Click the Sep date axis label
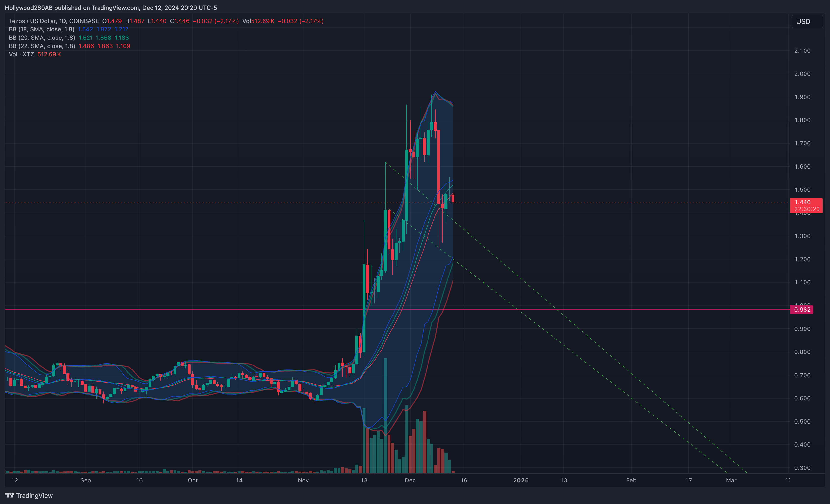 point(86,480)
